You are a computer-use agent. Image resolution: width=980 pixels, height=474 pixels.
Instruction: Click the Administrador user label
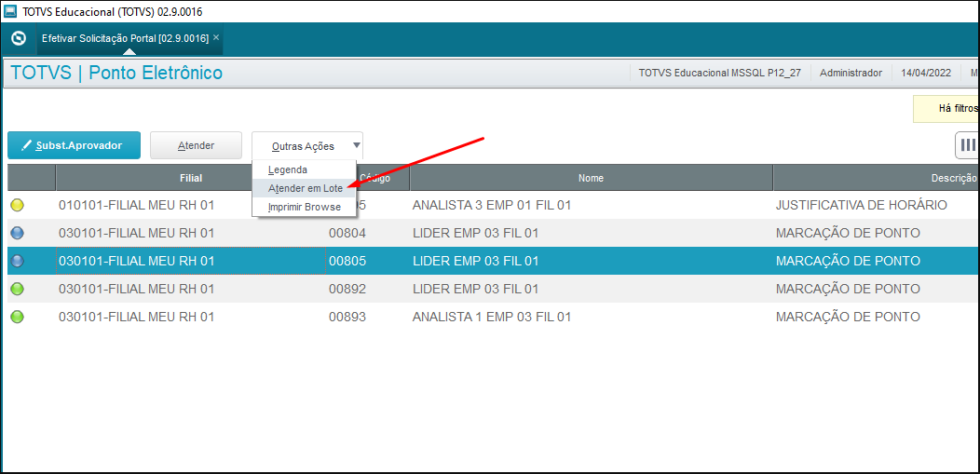851,73
